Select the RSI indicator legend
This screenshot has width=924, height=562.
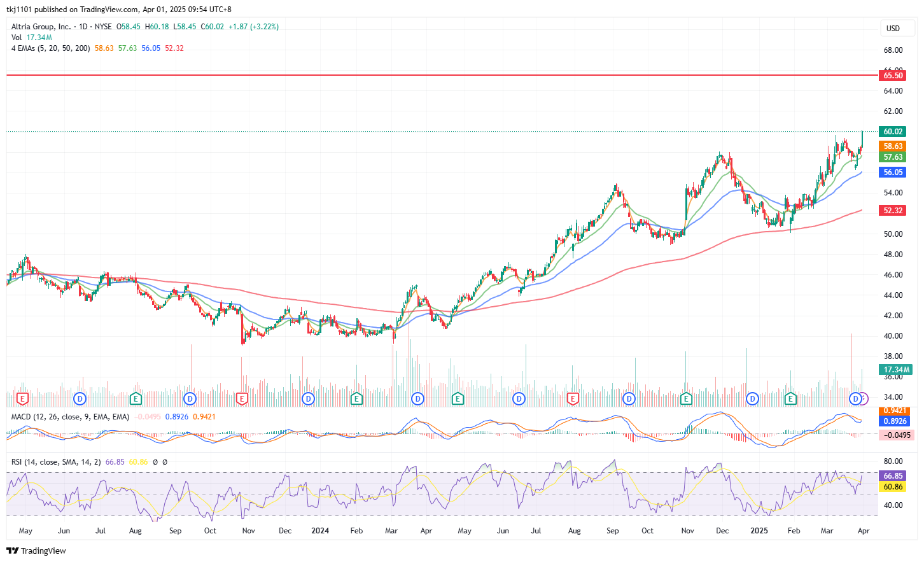click(56, 462)
